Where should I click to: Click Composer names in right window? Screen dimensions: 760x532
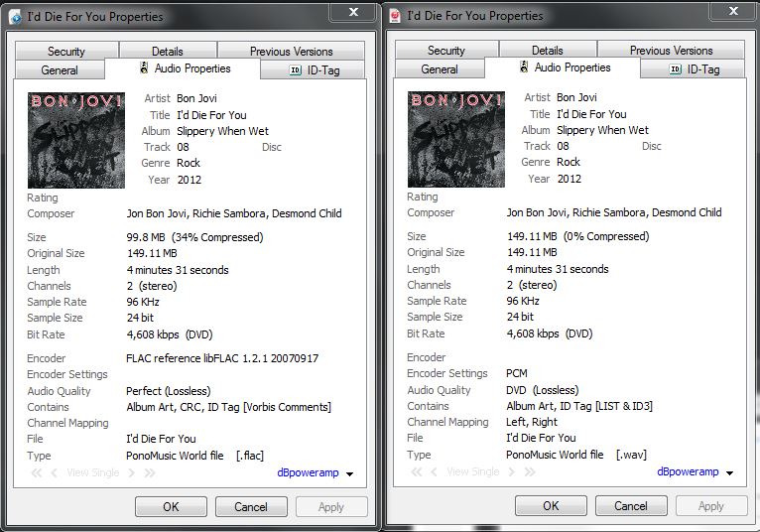coord(614,212)
